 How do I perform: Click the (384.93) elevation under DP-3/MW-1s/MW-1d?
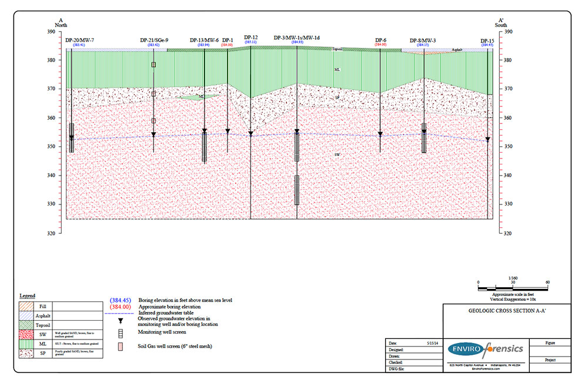(x=297, y=42)
